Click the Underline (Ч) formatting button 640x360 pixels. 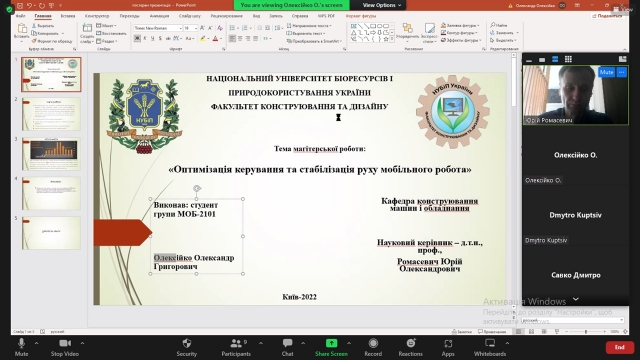pos(152,38)
